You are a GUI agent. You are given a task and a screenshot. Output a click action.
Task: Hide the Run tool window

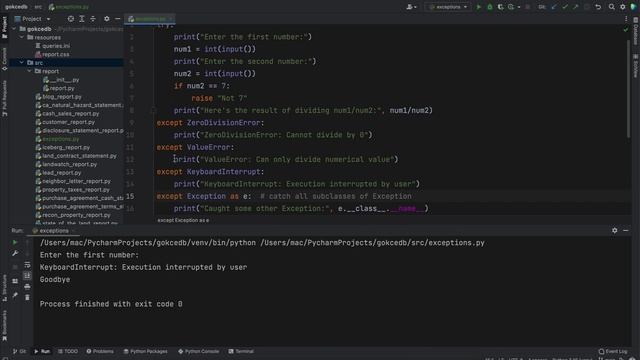point(626,231)
